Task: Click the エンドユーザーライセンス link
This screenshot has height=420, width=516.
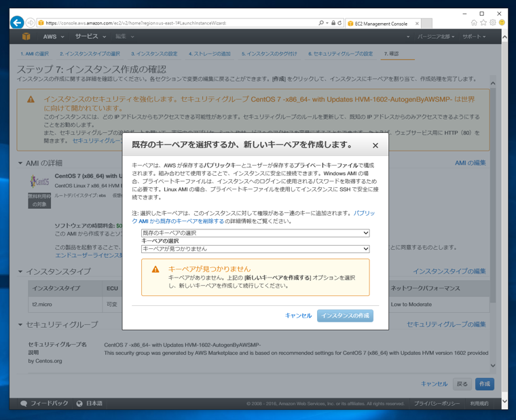Action: pyautogui.click(x=89, y=255)
